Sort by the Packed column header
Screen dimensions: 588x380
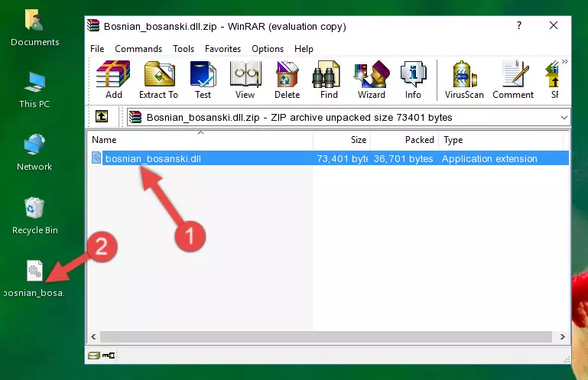(404, 140)
